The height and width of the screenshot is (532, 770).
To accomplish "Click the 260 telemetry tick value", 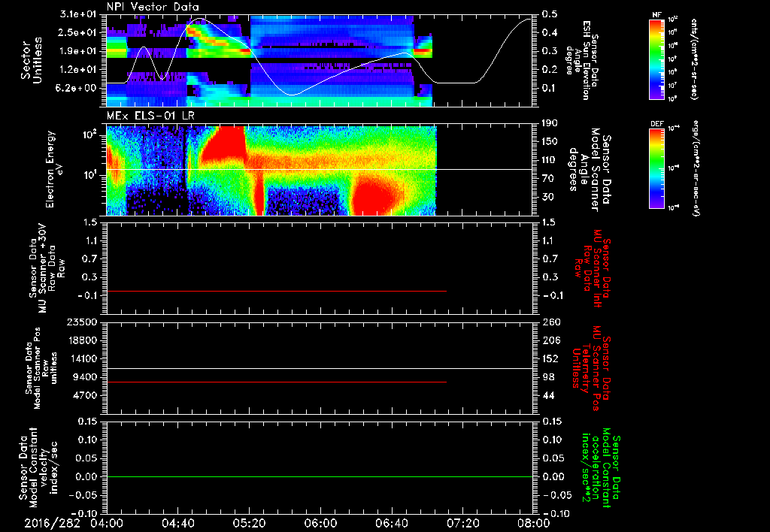I will point(550,322).
